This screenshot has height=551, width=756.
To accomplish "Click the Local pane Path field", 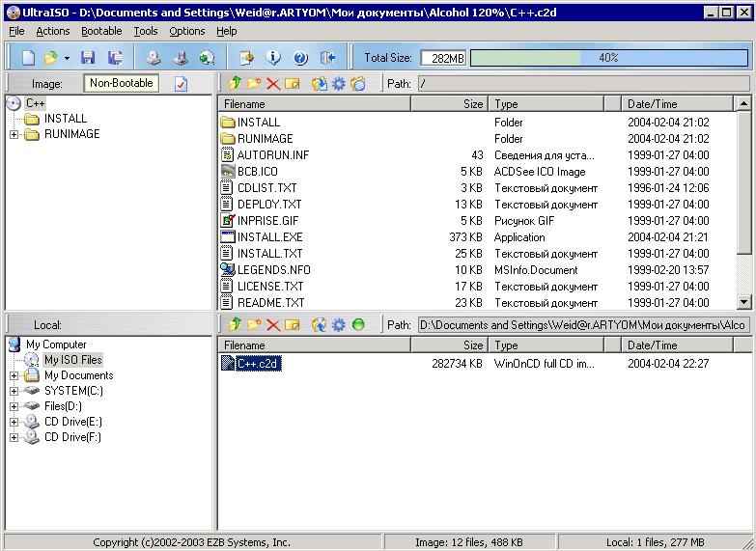I will [583, 325].
